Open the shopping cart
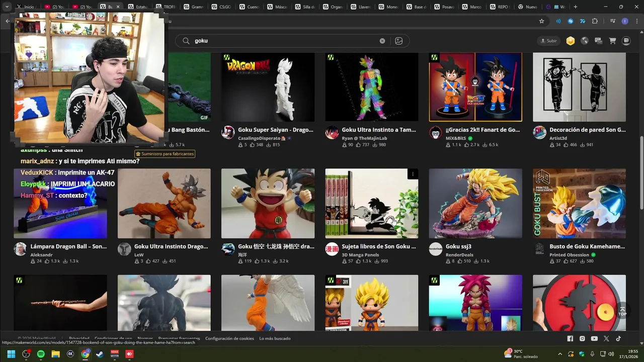Screen dimensions: 644x362 tap(612, 41)
